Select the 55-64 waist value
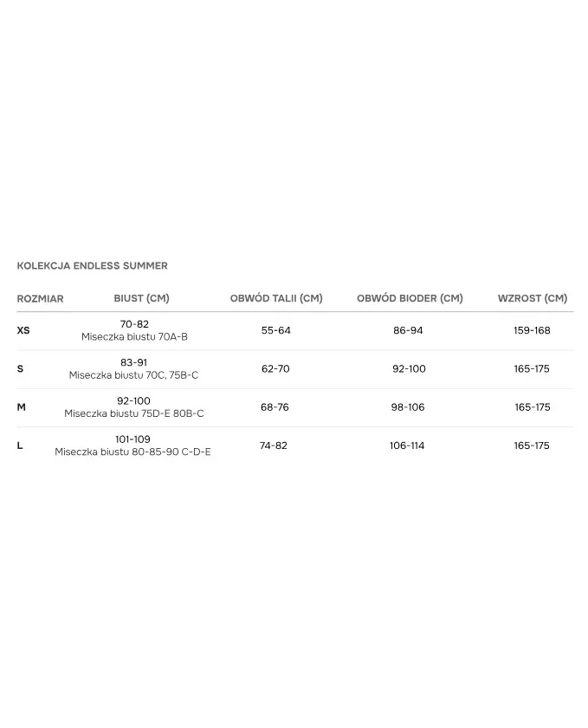Viewport: 588px width, 728px height. point(276,330)
